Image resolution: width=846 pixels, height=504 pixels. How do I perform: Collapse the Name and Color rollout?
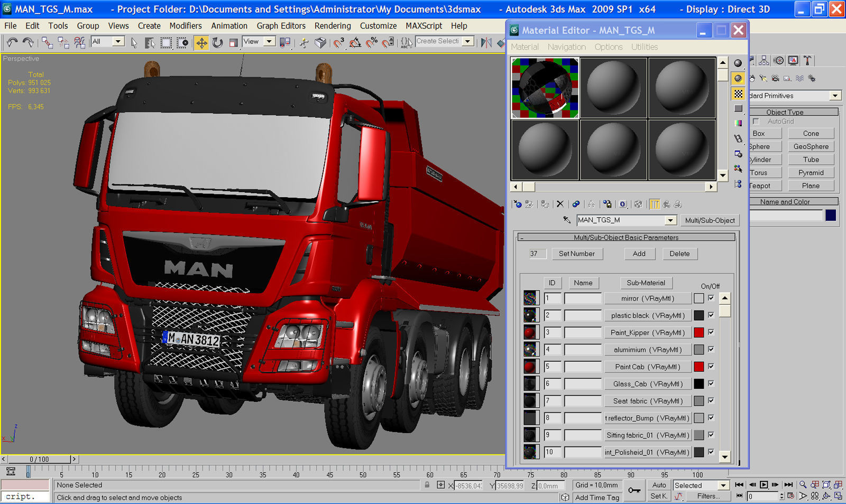coord(794,202)
